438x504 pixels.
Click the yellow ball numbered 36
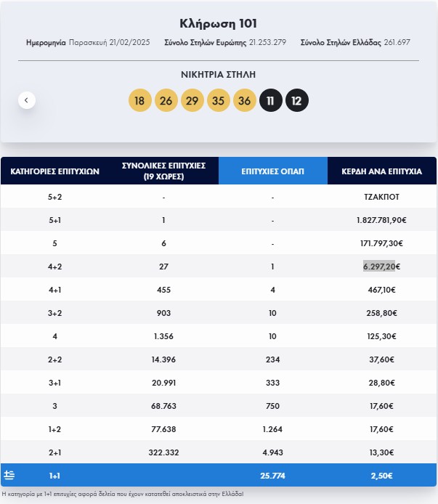coord(244,100)
